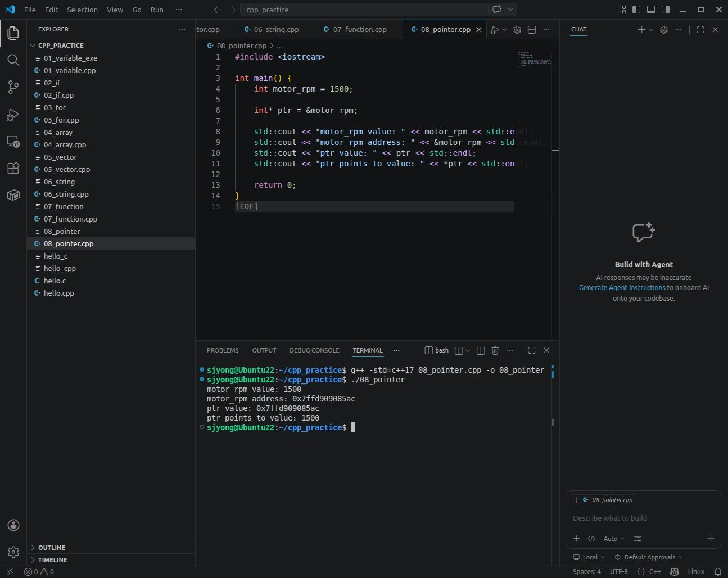728x578 pixels.
Task: Open the Explorer view in activity bar
Action: tap(13, 33)
